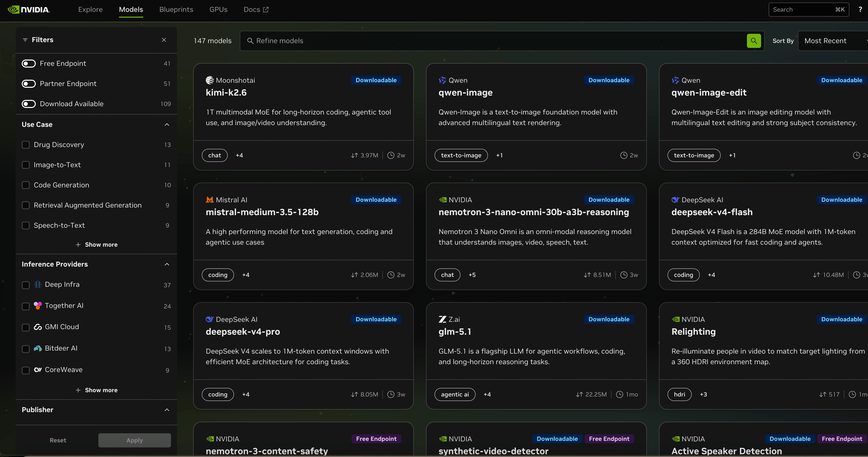Click the NVIDIA logo on the Relighting card
Image resolution: width=868 pixels, height=457 pixels.
675,319
